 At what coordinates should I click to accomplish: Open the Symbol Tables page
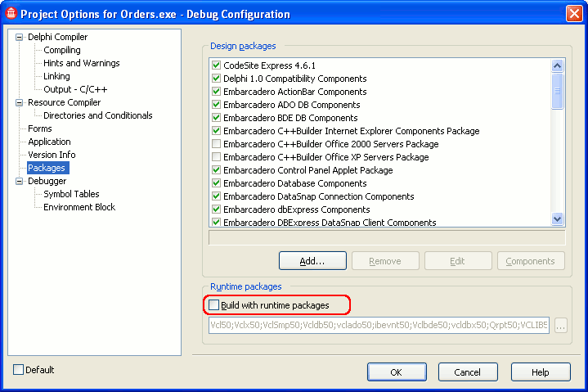(71, 194)
